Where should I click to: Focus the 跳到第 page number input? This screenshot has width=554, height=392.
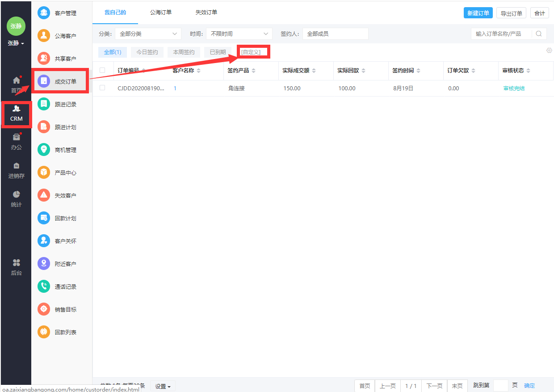(x=500, y=386)
